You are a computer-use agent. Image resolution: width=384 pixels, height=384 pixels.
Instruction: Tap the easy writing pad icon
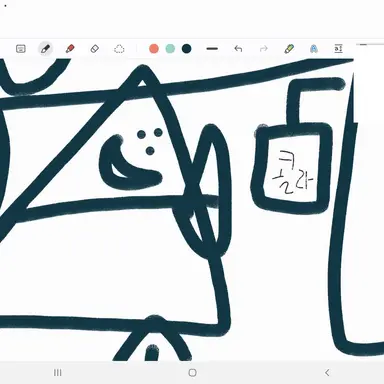pyautogui.click(x=338, y=49)
